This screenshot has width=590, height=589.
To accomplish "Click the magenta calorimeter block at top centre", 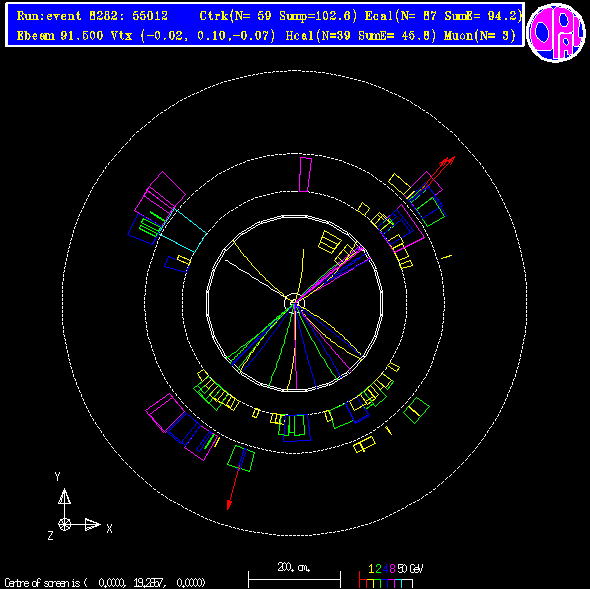I will click(305, 175).
